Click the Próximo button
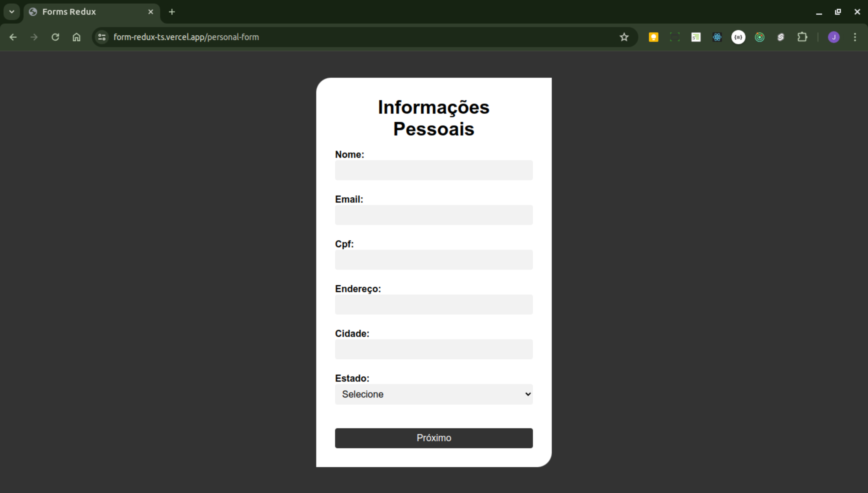 coord(434,438)
